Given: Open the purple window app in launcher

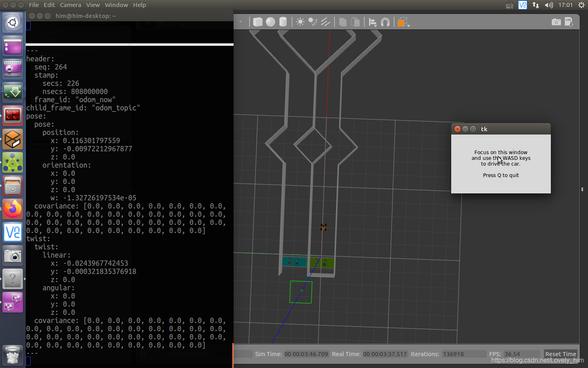Looking at the screenshot, I should point(13,46).
